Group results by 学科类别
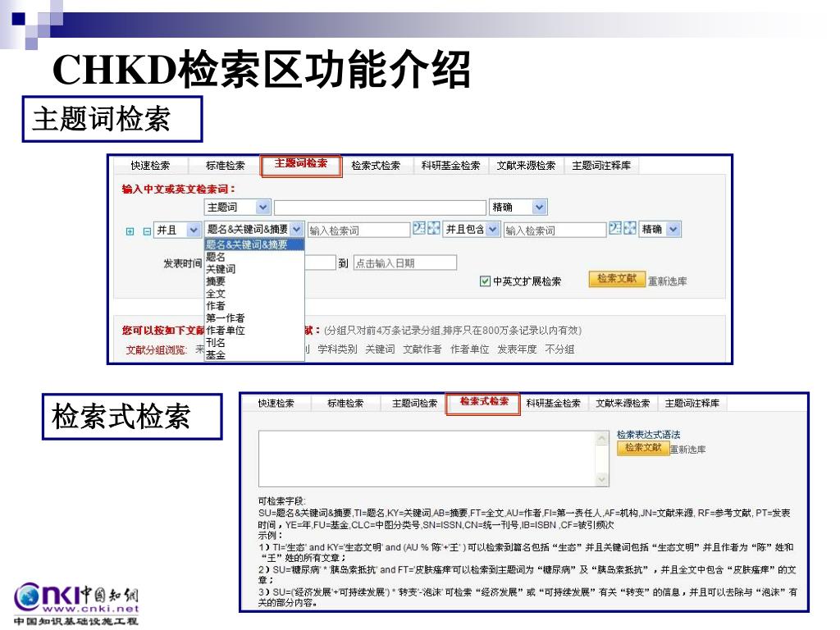The width and height of the screenshot is (840, 630). pos(337,349)
